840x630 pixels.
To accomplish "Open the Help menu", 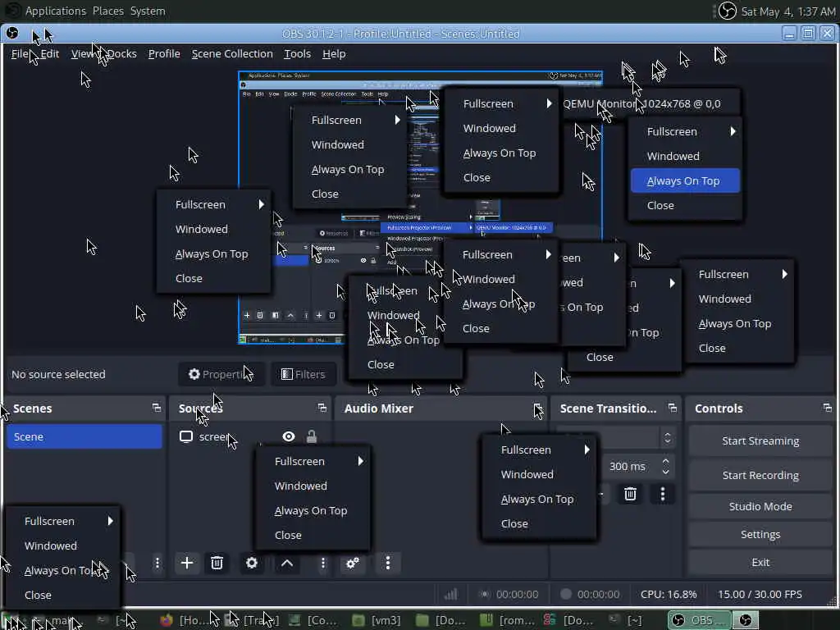I will (x=334, y=53).
